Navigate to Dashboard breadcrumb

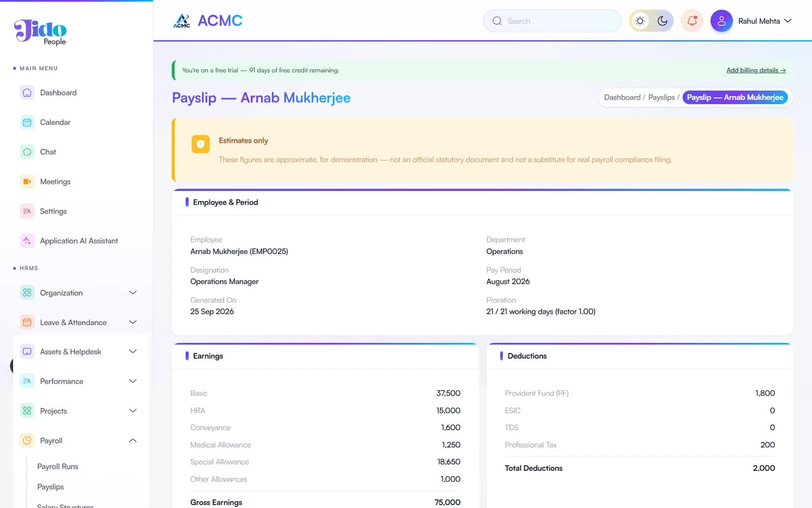click(x=622, y=98)
